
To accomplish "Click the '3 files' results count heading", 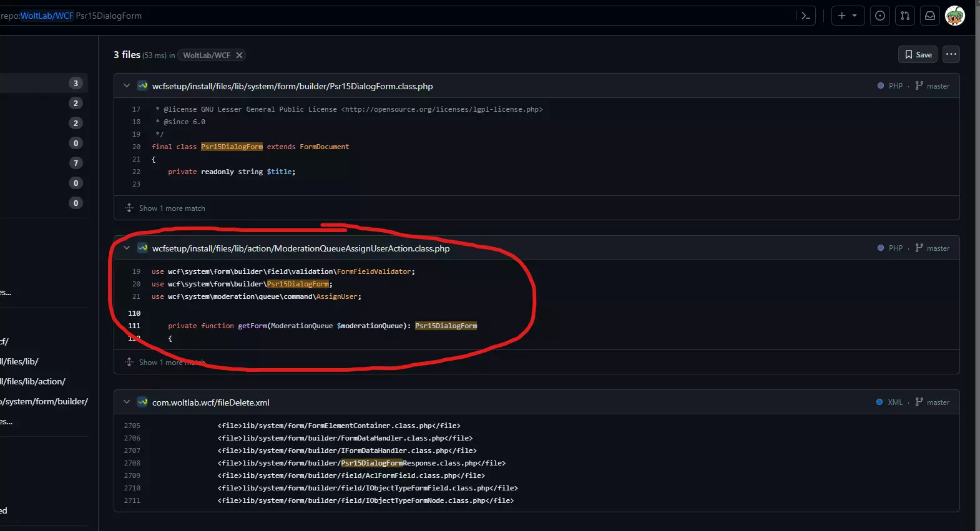I will 127,55.
